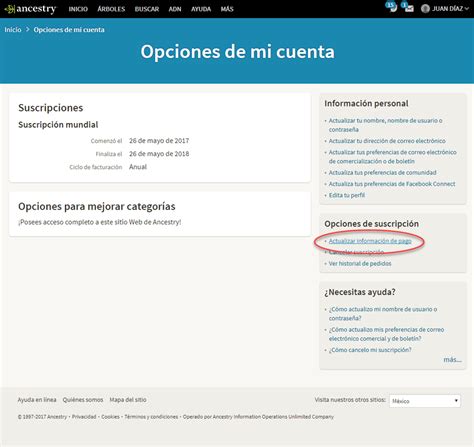Viewport: 474px width, 447px height.
Task: Open help: ¿Cómo actualizo mis preferencias de correo
Action: click(x=386, y=334)
